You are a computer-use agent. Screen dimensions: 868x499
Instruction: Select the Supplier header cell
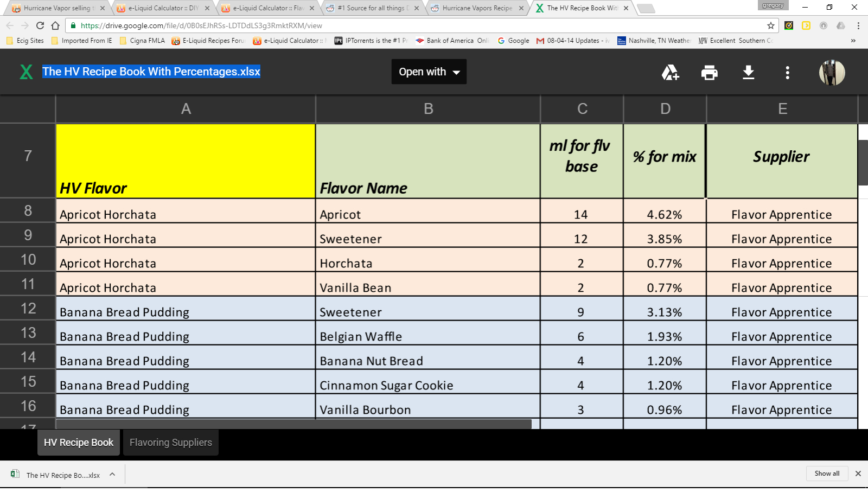782,161
